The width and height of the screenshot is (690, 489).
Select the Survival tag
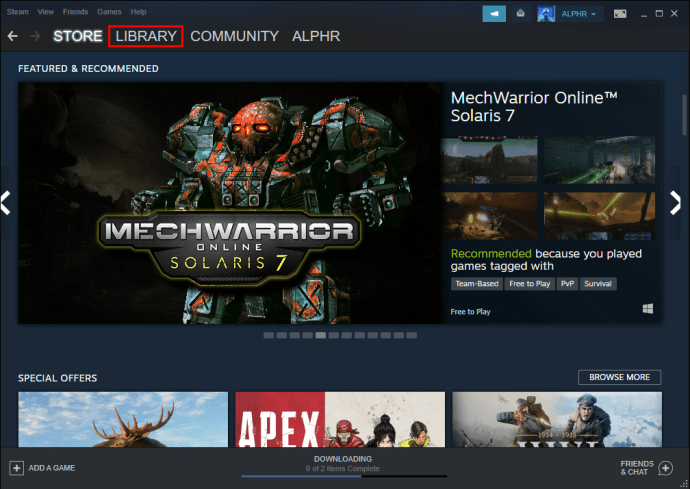click(598, 284)
